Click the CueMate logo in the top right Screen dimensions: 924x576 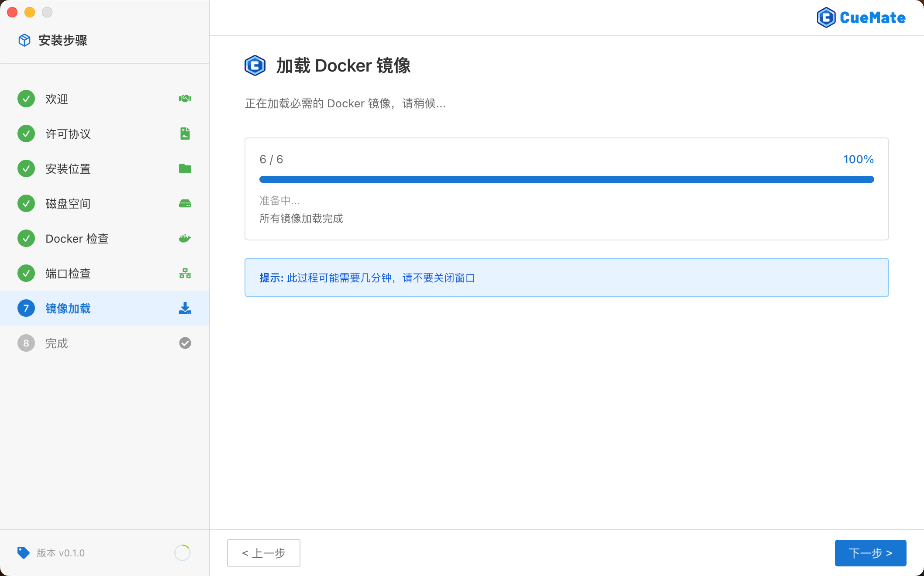(x=861, y=17)
